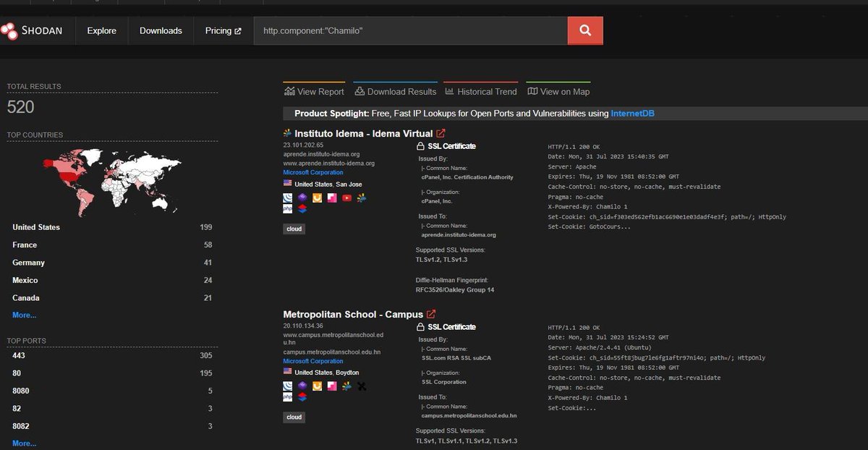Open Metropolitan School - Campus result

(353, 315)
